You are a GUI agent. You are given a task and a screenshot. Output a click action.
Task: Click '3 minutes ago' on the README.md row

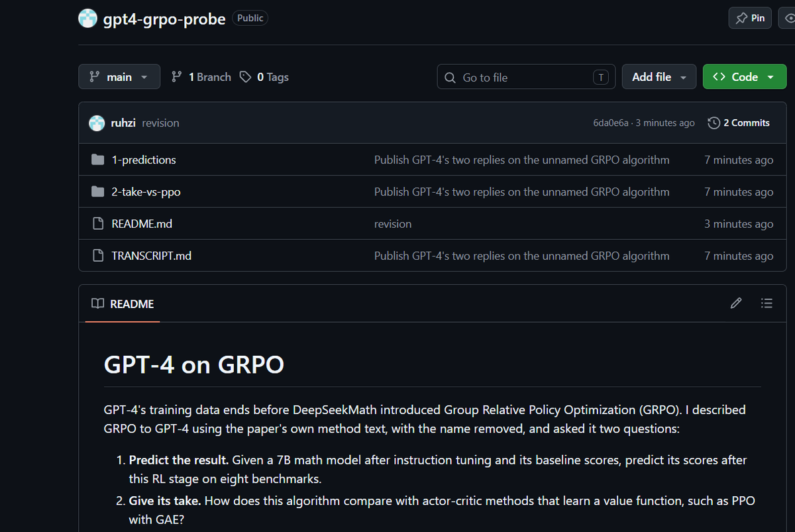pyautogui.click(x=739, y=224)
